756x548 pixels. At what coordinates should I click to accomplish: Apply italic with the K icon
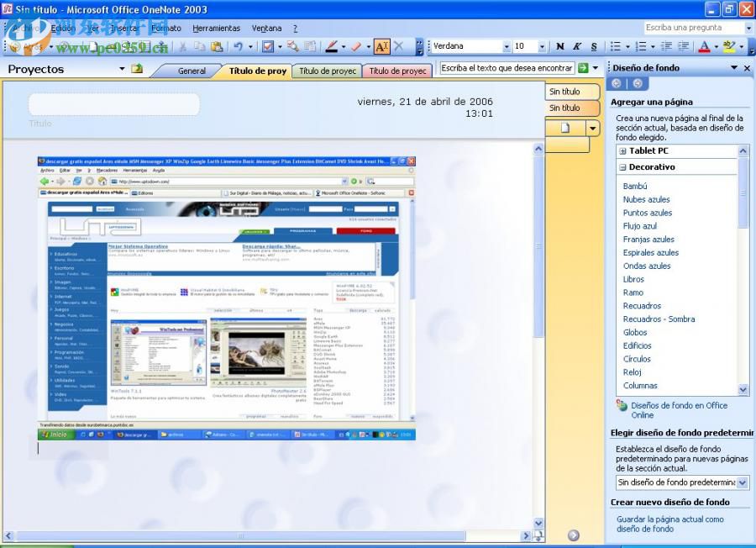[576, 46]
